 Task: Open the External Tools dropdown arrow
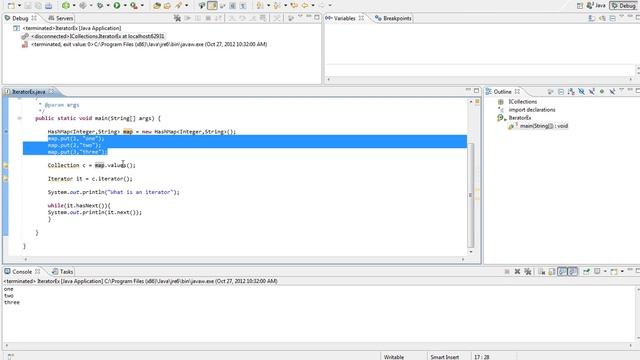142,6
